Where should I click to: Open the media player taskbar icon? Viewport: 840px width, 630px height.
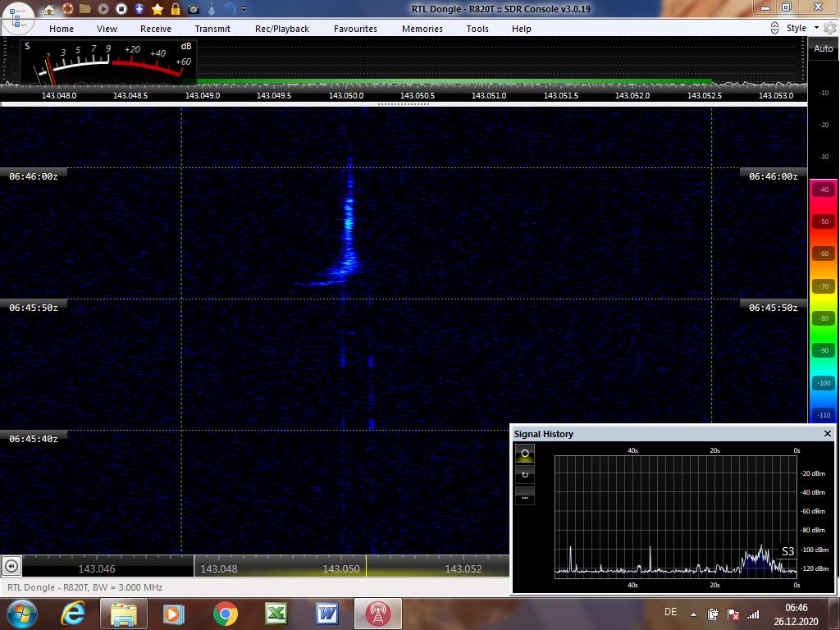point(173,614)
